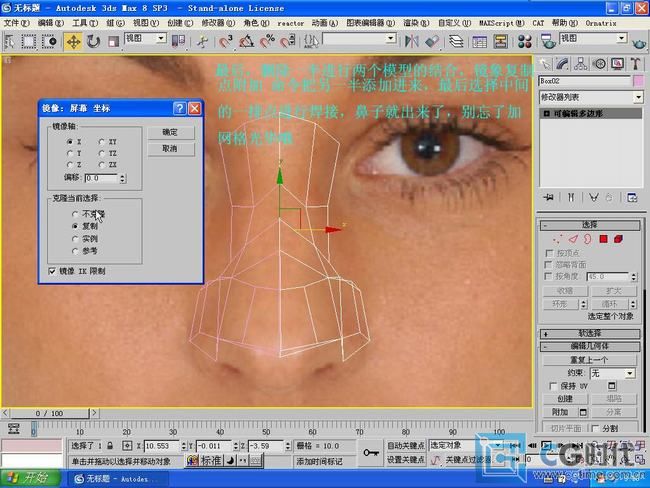Image resolution: width=650 pixels, height=488 pixels.
Task: Click the Pin Stack icon
Action: (548, 197)
